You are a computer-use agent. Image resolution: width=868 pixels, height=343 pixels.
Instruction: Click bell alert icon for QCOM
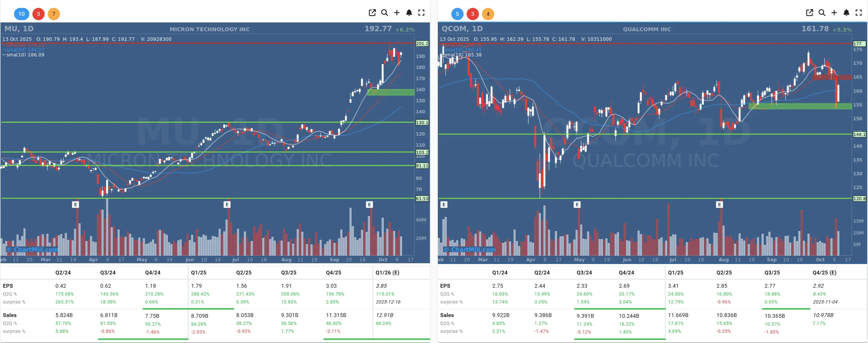(846, 13)
